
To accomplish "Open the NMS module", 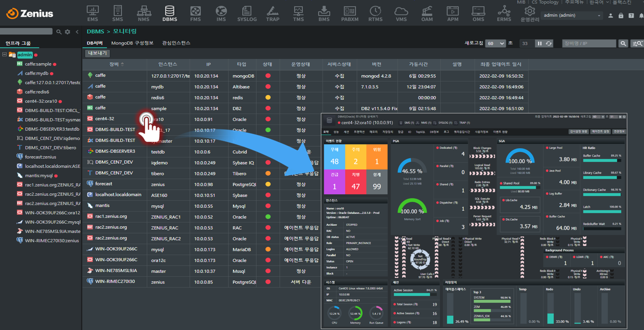I will point(144,13).
